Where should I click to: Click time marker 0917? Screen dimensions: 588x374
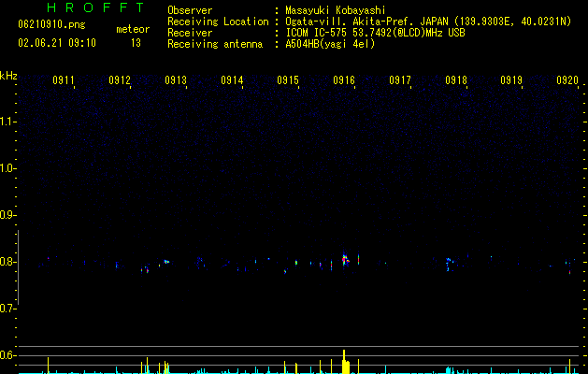coord(400,80)
